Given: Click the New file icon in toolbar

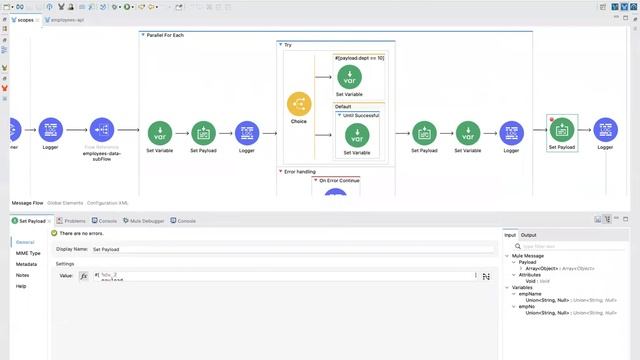Looking at the screenshot, I should click(x=7, y=7).
